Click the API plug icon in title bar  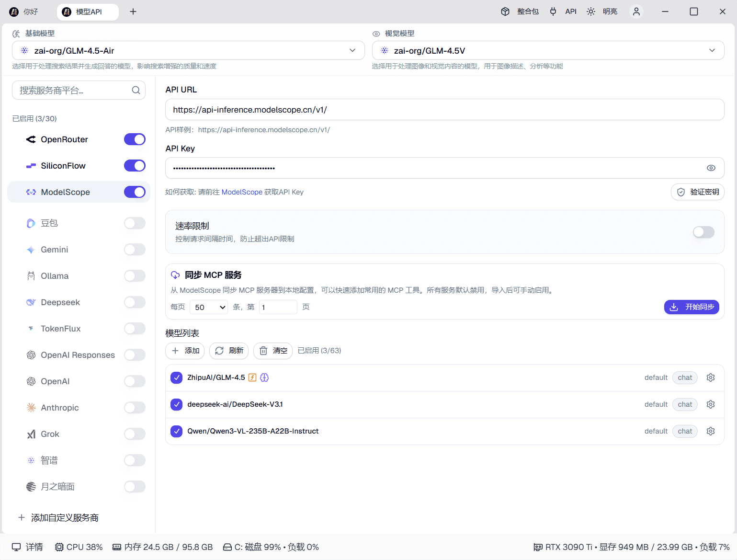(x=553, y=11)
